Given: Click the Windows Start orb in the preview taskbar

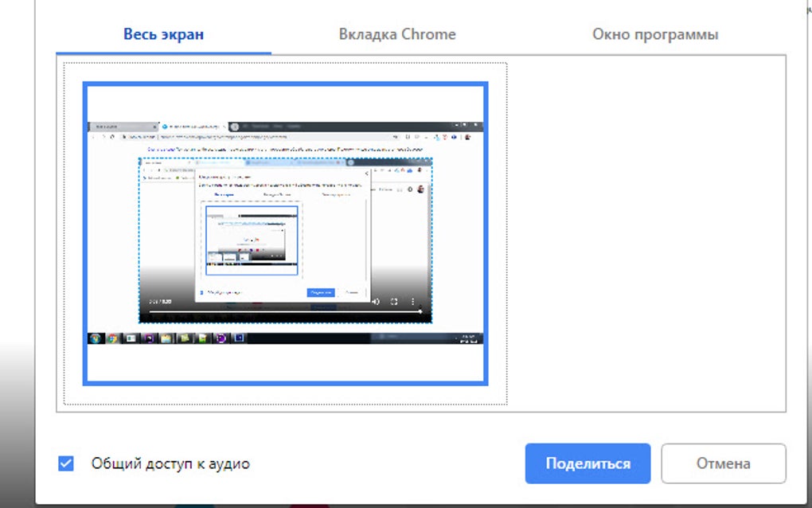Looking at the screenshot, I should (95, 338).
